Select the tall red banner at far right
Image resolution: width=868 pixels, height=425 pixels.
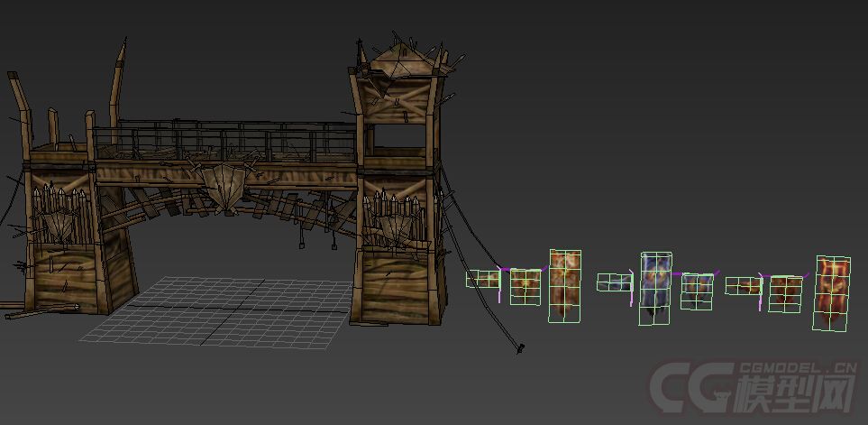click(x=833, y=293)
